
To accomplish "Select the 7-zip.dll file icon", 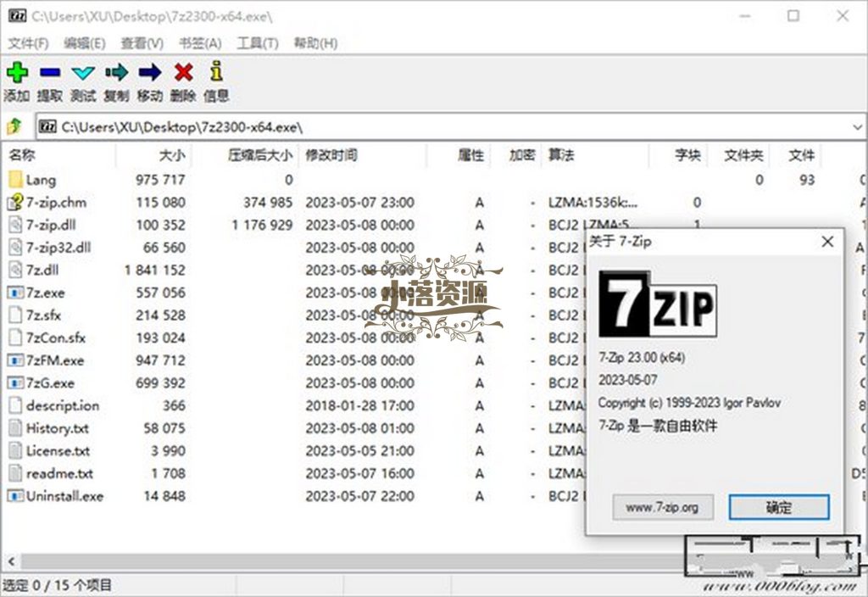I will [15, 225].
